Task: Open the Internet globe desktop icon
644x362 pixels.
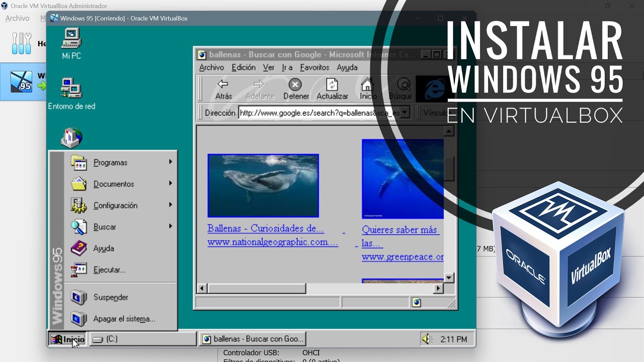Action: 71,138
